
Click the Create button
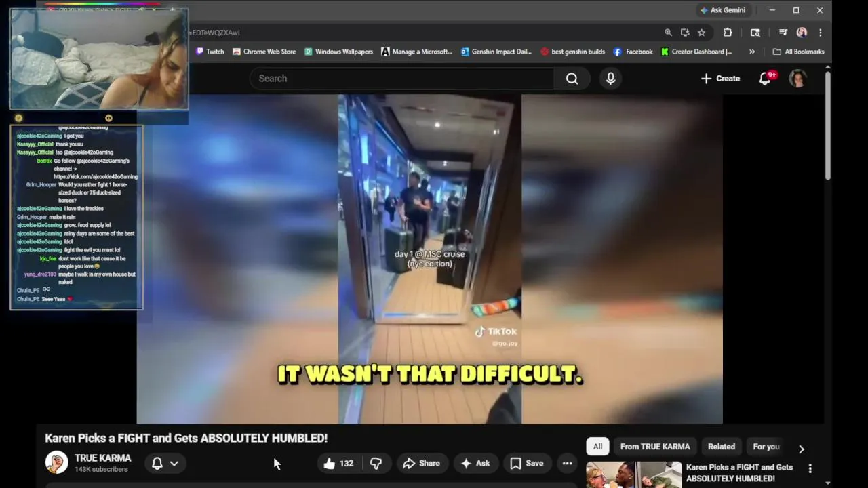(720, 79)
